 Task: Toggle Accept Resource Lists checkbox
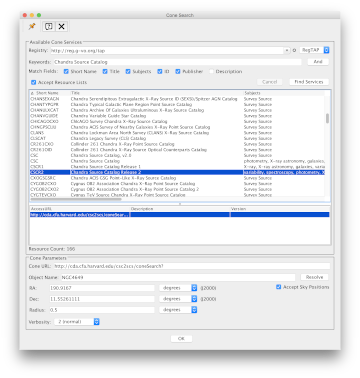[33, 82]
